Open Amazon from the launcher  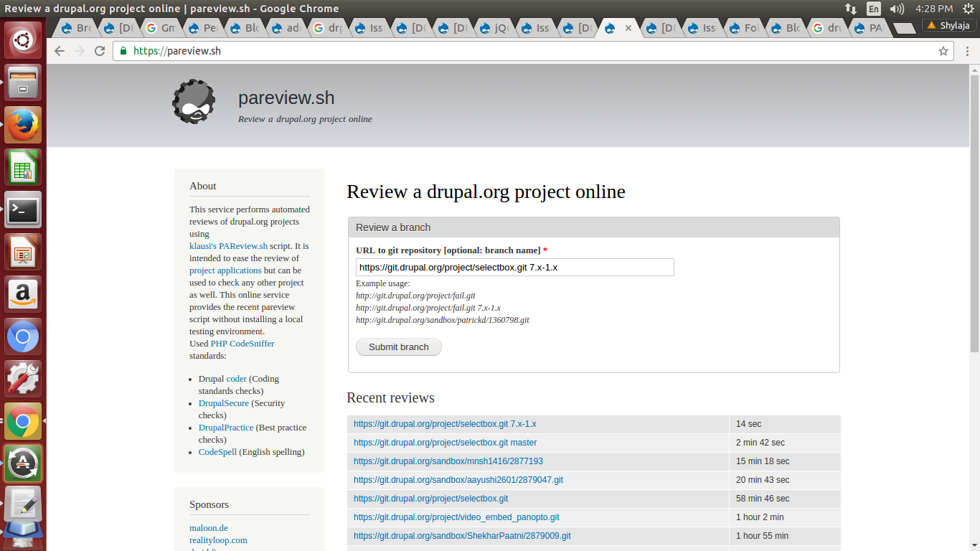click(23, 294)
